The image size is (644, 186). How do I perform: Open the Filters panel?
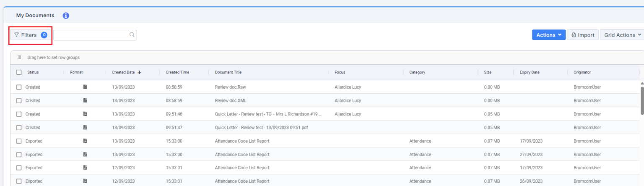tap(30, 35)
